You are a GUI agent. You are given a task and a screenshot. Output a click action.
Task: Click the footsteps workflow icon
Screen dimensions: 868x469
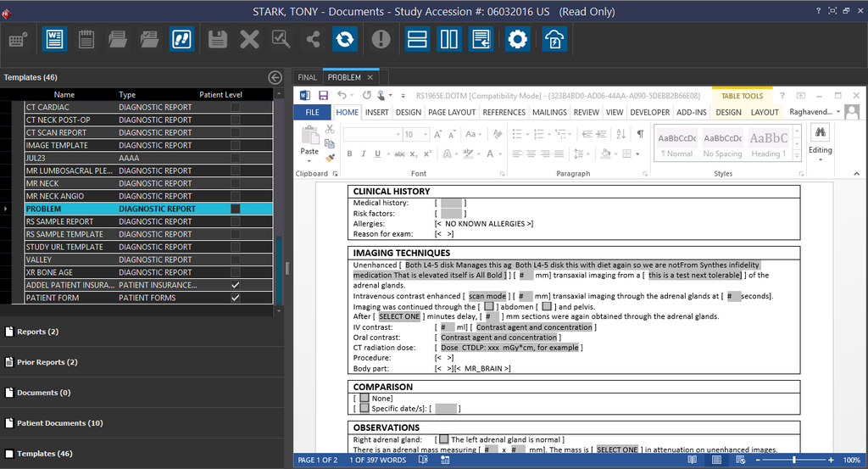point(181,39)
